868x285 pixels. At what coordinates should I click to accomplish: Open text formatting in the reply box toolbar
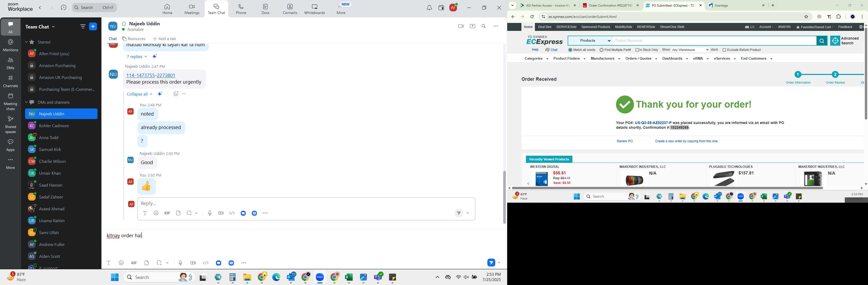point(145,213)
